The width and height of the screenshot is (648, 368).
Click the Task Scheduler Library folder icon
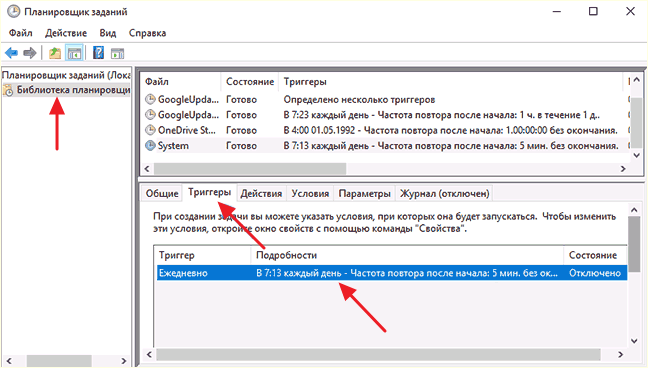[8, 90]
